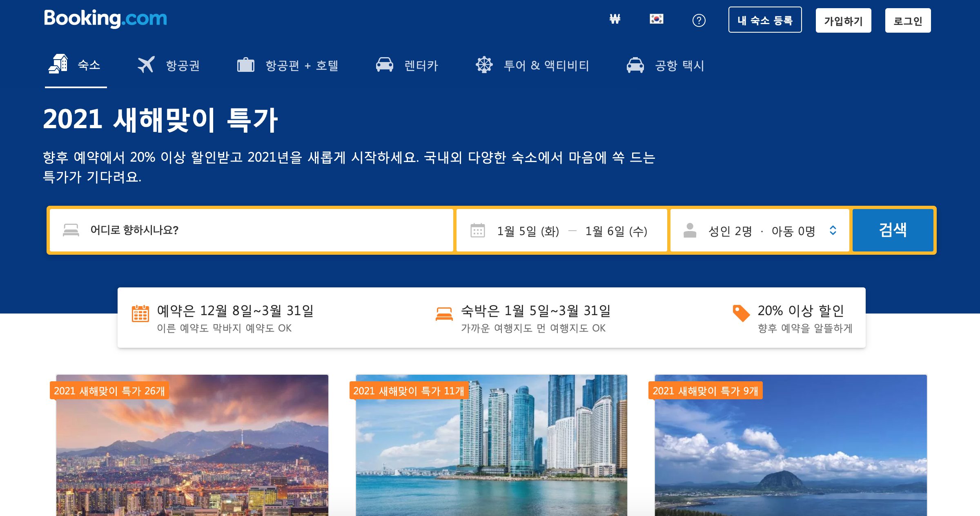The image size is (980, 516).
Task: Click the 내 숙소 등록 button
Action: coord(765,20)
